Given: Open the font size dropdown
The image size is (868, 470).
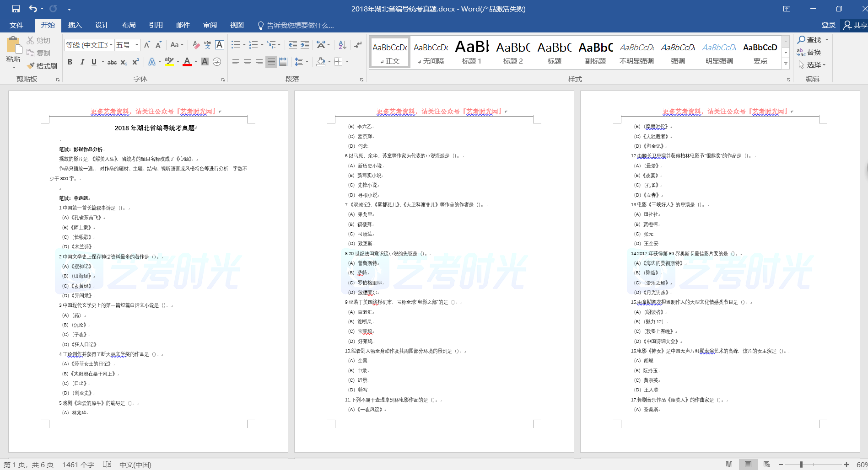Looking at the screenshot, I should [137, 45].
